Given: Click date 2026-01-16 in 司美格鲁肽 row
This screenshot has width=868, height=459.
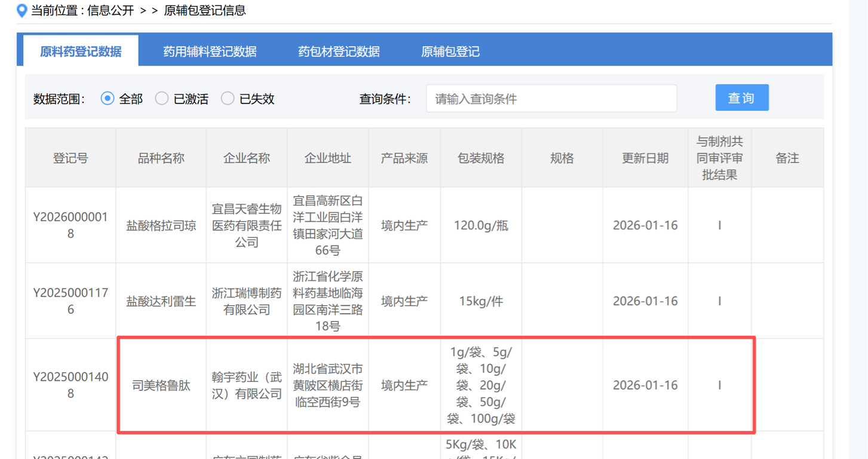Looking at the screenshot, I should click(645, 385).
